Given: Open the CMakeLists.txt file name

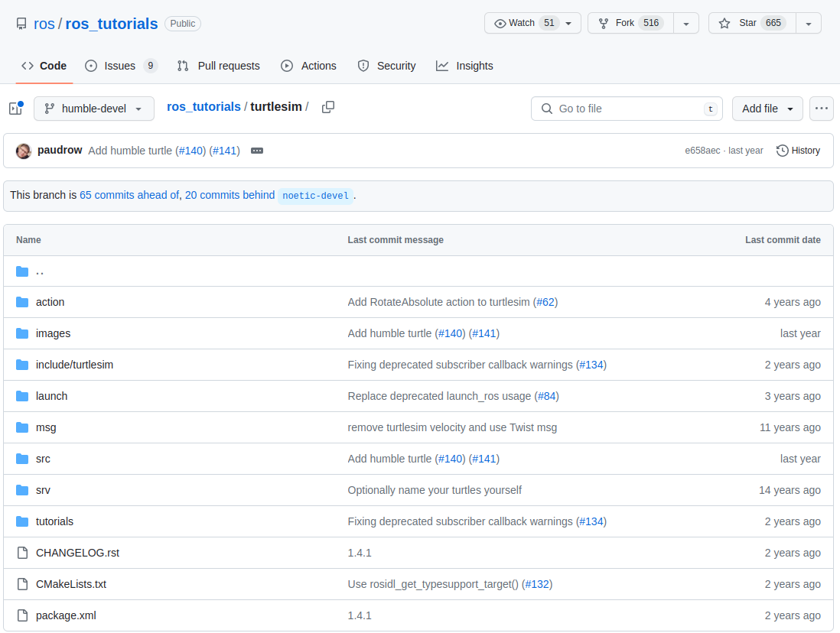Looking at the screenshot, I should click(70, 584).
